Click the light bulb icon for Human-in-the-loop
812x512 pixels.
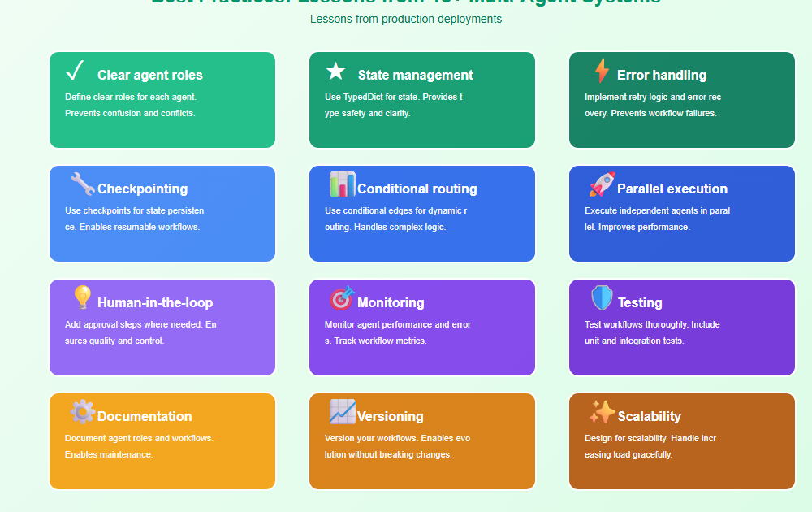(82, 298)
